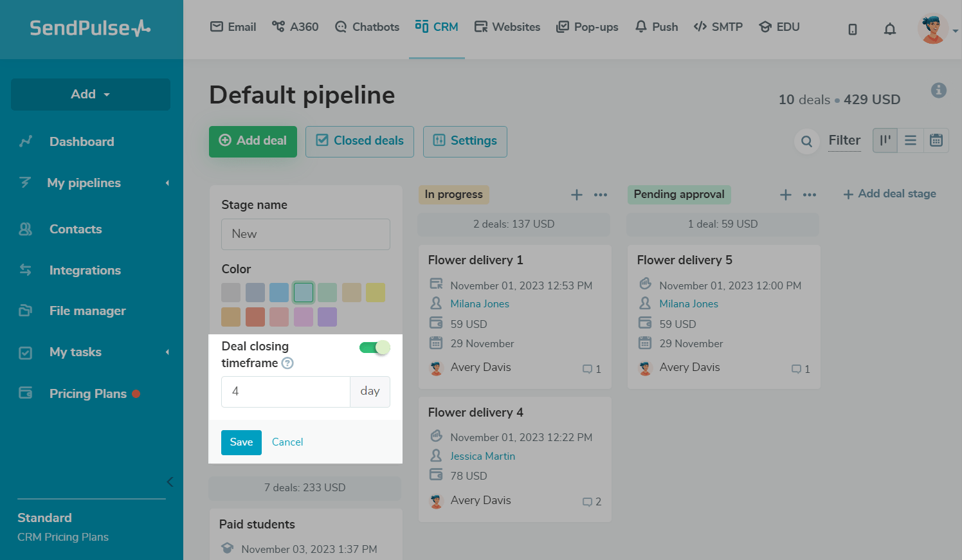962x560 pixels.
Task: Switch to kanban board view icon
Action: [885, 140]
